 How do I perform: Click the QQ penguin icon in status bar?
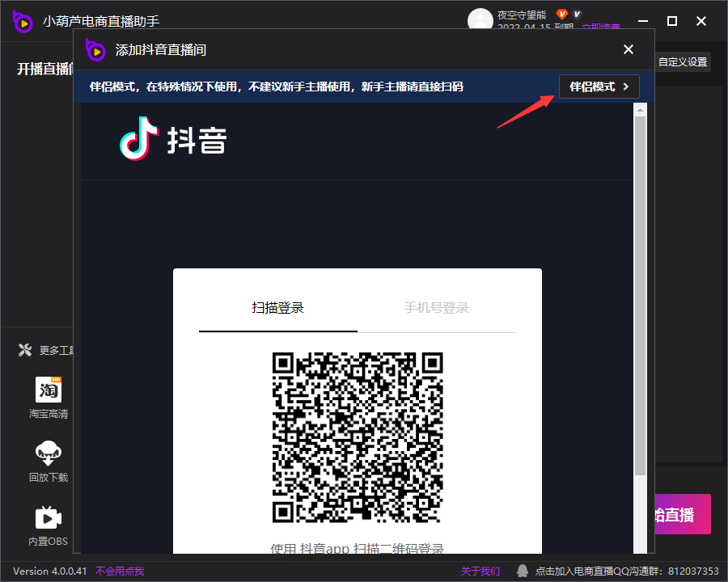(x=523, y=571)
